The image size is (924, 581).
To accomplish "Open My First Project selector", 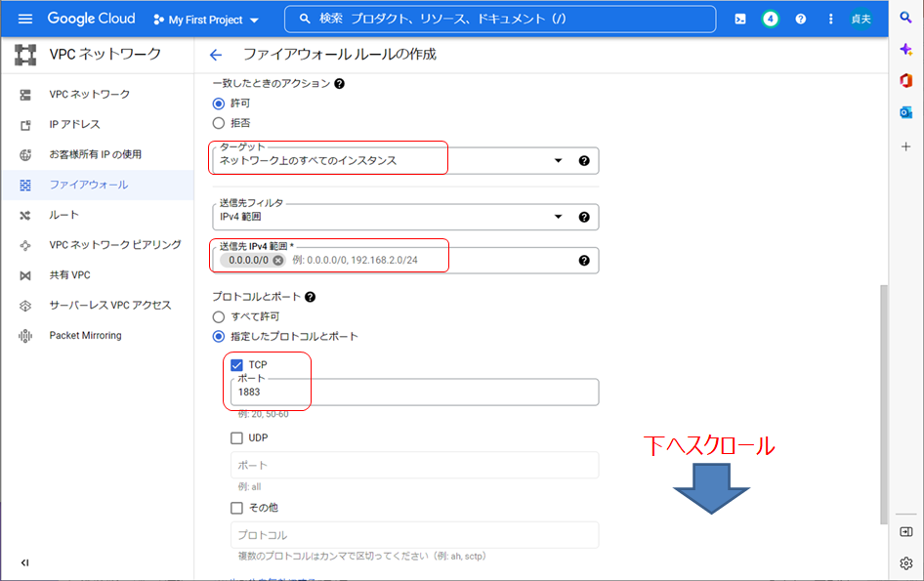I will click(x=207, y=20).
